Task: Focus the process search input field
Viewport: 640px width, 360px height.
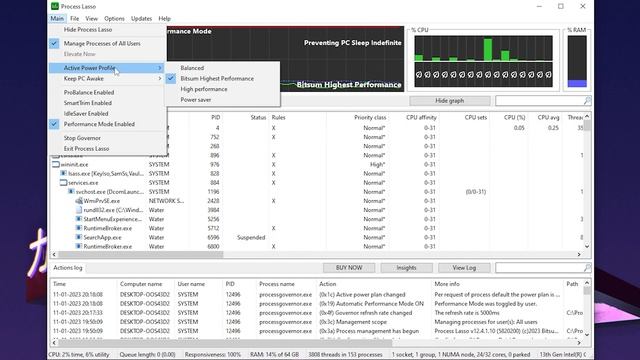Action: tap(540, 100)
